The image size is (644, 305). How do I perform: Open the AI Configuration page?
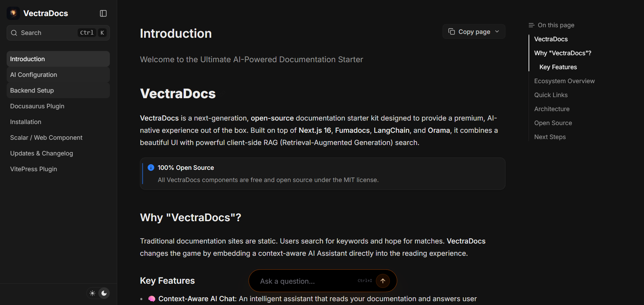(58, 75)
